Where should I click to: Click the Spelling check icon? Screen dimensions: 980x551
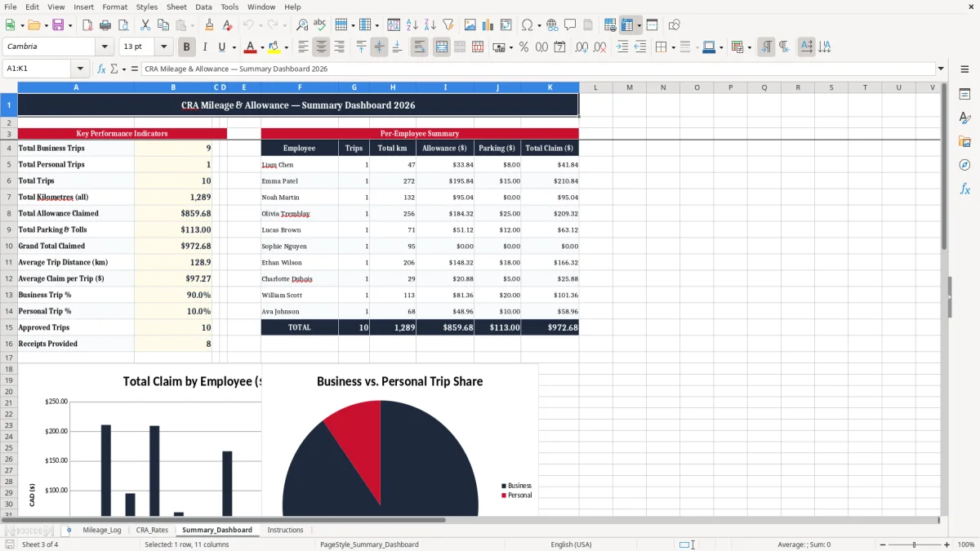(x=320, y=25)
